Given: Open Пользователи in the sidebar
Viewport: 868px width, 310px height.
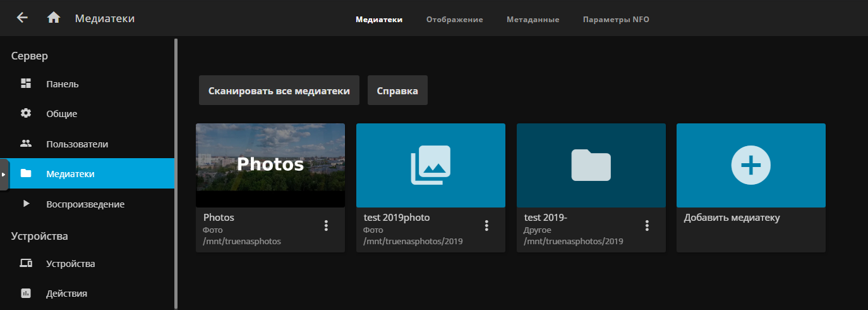Looking at the screenshot, I should click(76, 144).
